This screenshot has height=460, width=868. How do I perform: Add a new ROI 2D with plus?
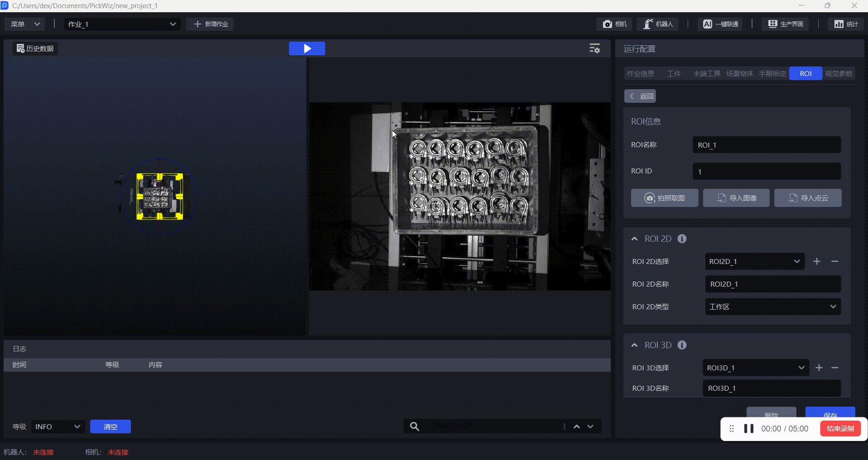tap(816, 261)
